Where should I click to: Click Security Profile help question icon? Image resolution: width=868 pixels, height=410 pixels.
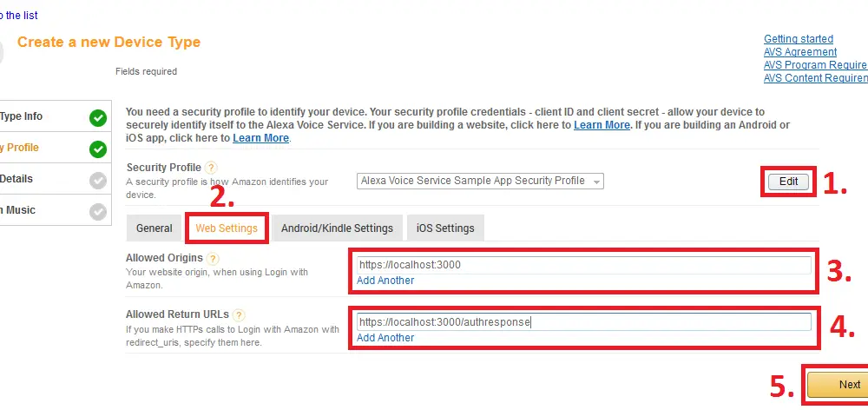point(211,168)
